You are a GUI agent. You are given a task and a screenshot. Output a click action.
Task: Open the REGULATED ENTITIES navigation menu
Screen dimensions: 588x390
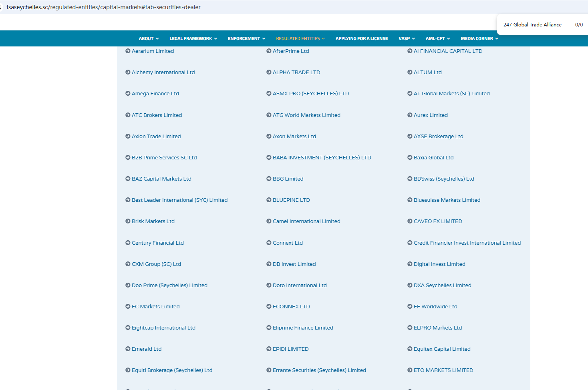click(x=300, y=38)
